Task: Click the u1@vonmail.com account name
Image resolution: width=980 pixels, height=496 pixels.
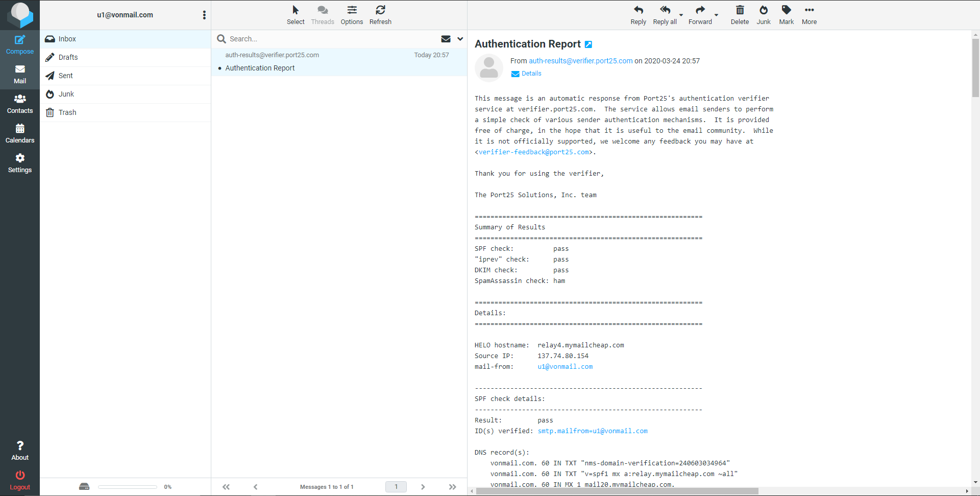Action: [x=125, y=15]
